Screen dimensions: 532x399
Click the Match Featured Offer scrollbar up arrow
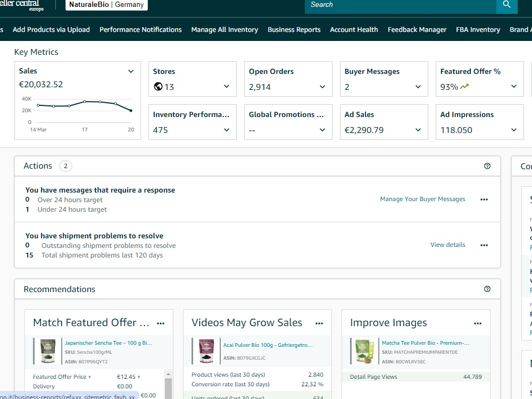click(168, 374)
